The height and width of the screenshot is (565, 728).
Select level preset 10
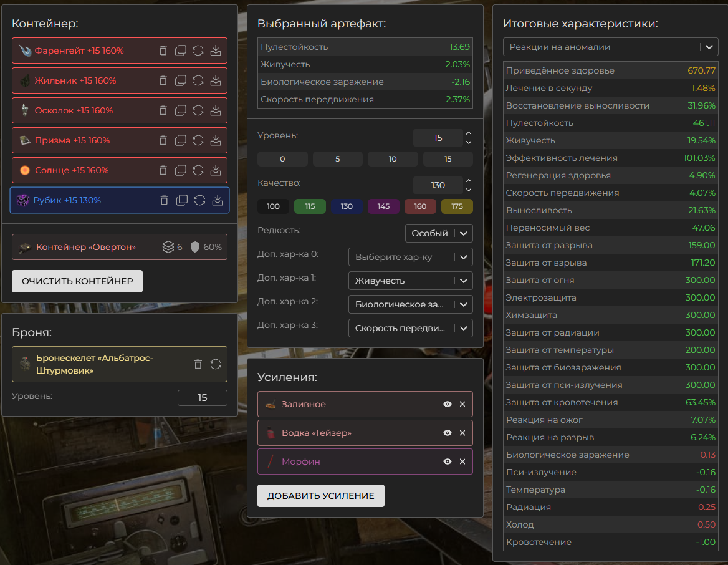click(x=393, y=159)
